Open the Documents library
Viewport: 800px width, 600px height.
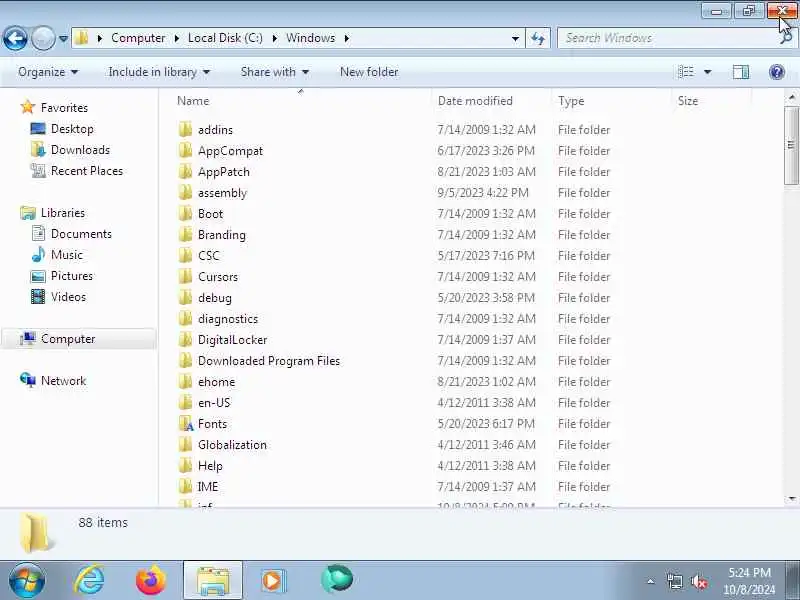(x=81, y=234)
